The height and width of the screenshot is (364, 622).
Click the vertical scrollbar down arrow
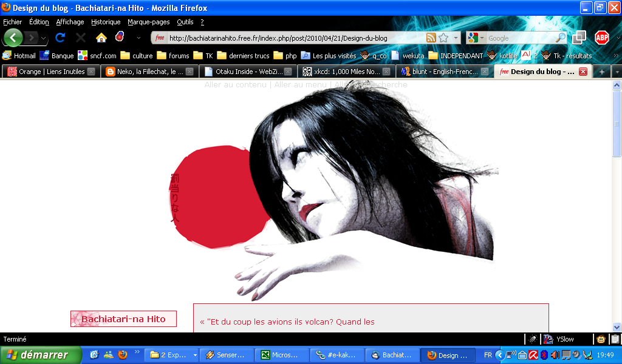click(617, 327)
